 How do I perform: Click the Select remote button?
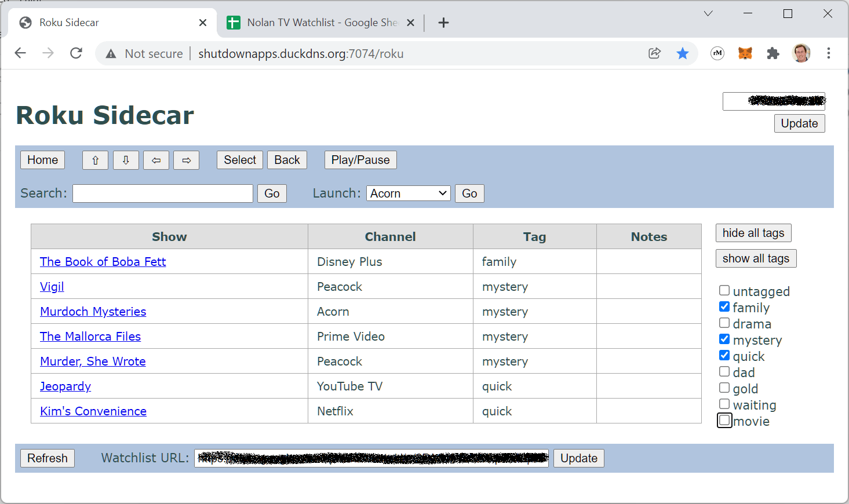[x=240, y=160]
